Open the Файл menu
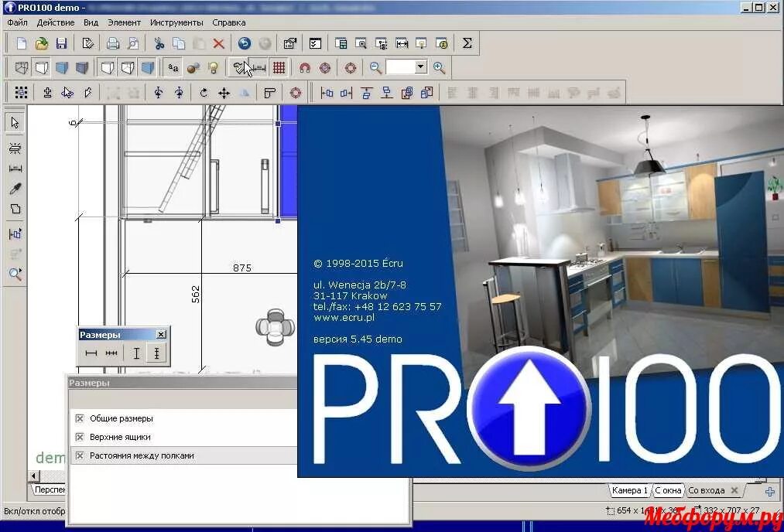This screenshot has width=784, height=532. [18, 22]
